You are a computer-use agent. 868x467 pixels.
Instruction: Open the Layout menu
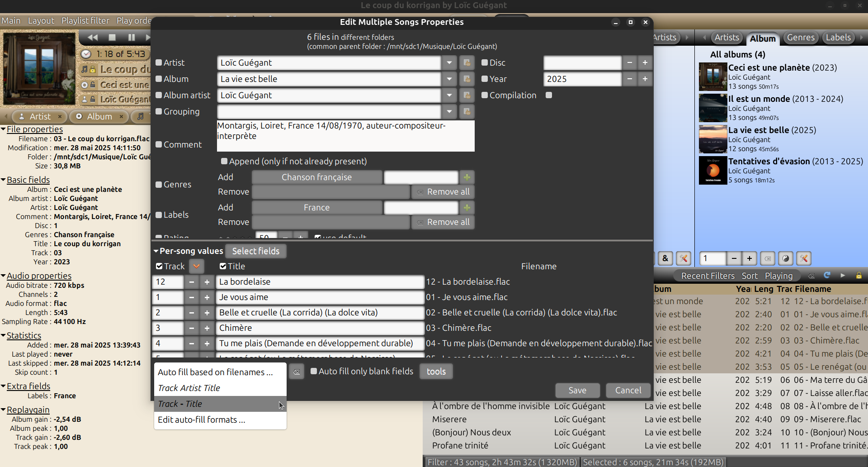[x=41, y=20]
